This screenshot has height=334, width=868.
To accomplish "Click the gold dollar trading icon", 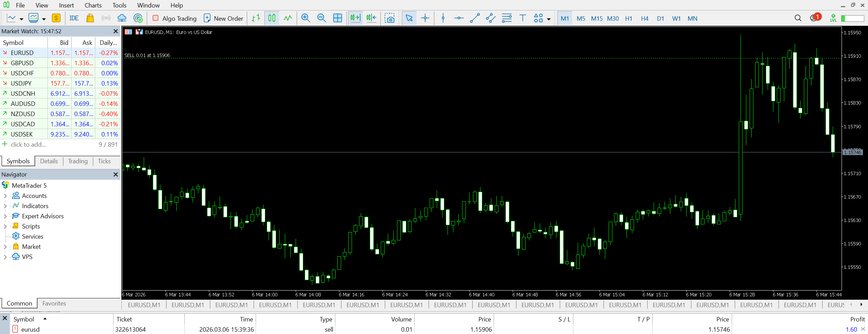I will pos(56,18).
